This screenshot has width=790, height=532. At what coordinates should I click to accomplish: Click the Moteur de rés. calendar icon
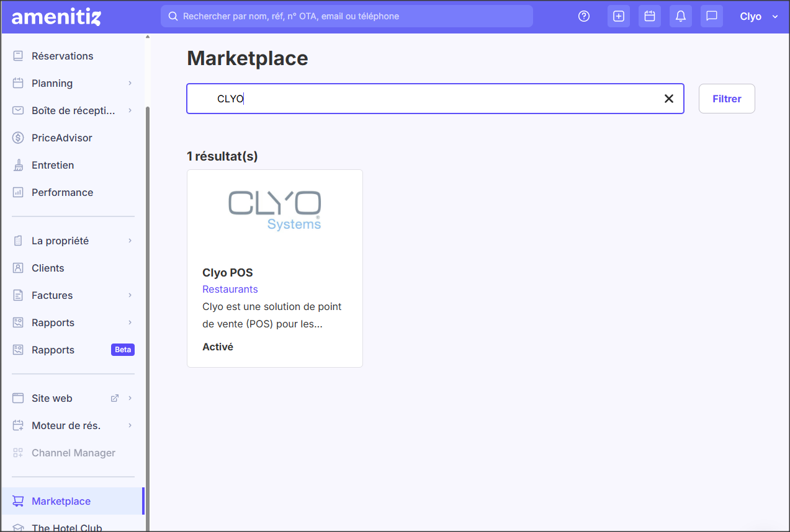[x=18, y=425]
